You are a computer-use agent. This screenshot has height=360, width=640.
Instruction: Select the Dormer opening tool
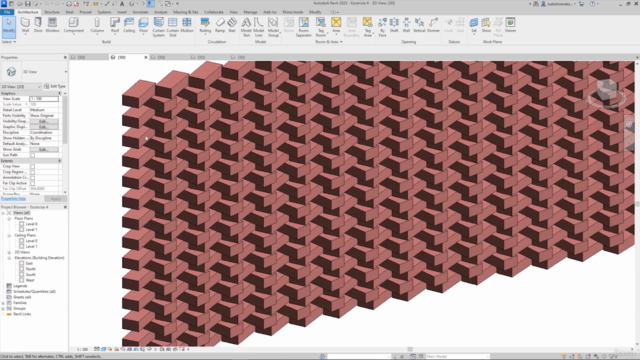(x=433, y=25)
